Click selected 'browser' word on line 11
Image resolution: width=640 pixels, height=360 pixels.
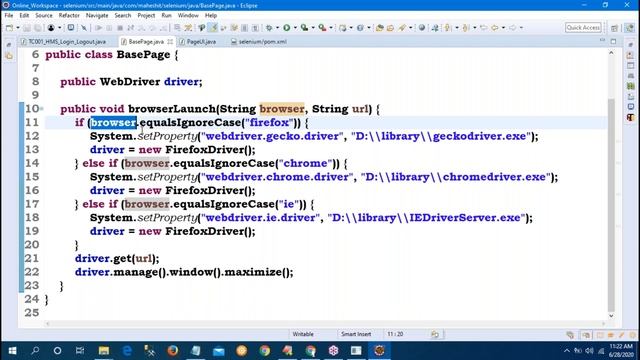coord(113,122)
